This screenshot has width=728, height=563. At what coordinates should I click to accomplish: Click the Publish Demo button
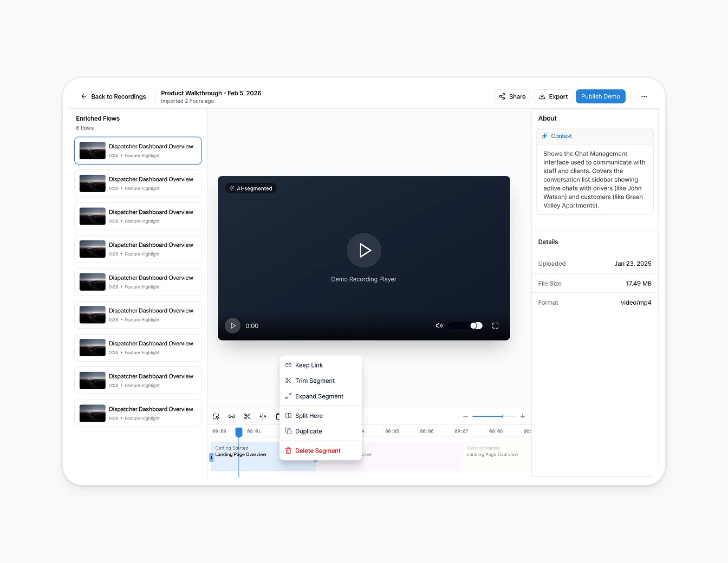coord(600,96)
